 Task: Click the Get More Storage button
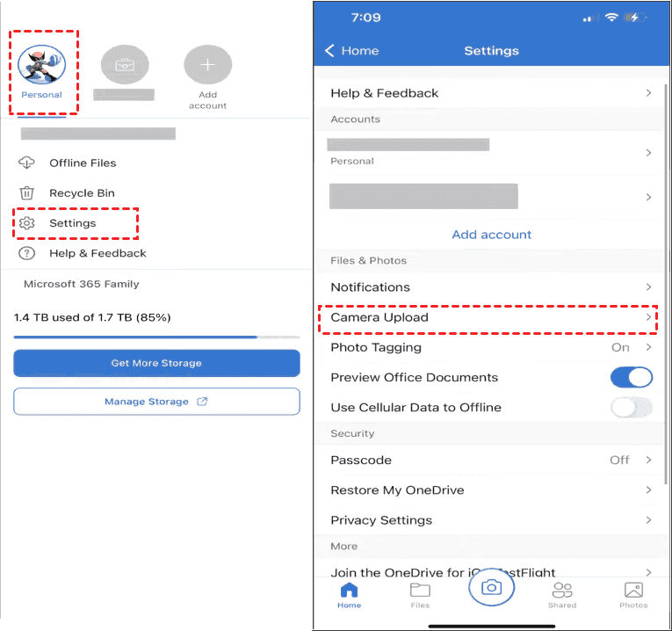point(156,363)
